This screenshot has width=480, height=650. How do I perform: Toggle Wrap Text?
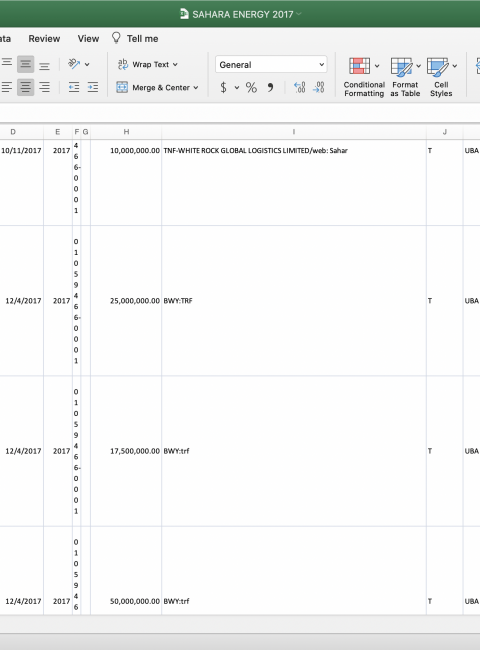point(143,64)
